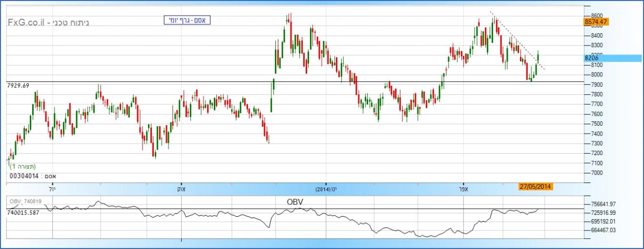Select the dashed descending trendline
644x249 pixels.
[x=518, y=42]
